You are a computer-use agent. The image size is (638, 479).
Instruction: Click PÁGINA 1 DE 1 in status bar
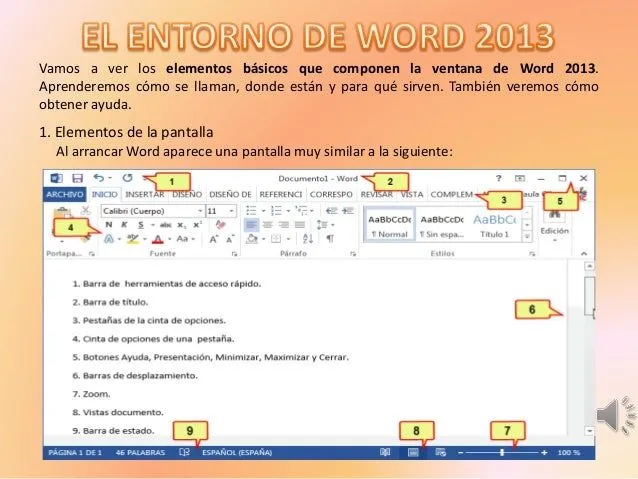(x=75, y=453)
